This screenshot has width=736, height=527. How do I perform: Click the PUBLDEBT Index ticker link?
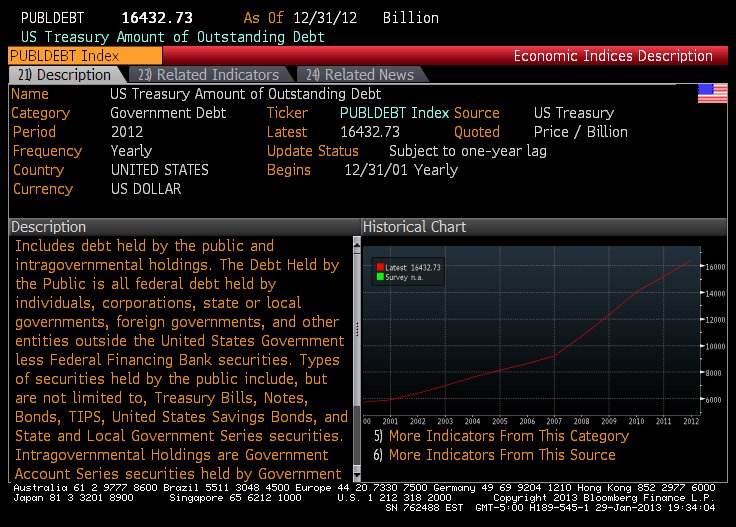[394, 113]
